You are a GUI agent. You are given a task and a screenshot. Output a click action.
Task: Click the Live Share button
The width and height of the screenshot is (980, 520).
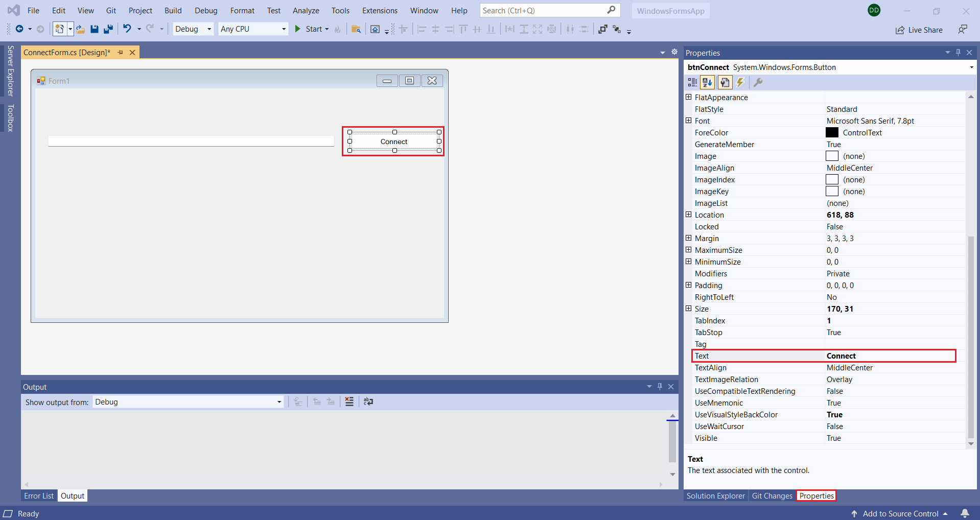point(919,30)
